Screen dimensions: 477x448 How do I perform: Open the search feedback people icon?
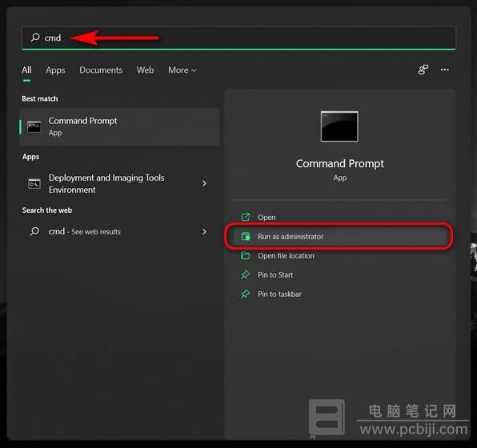[x=423, y=70]
